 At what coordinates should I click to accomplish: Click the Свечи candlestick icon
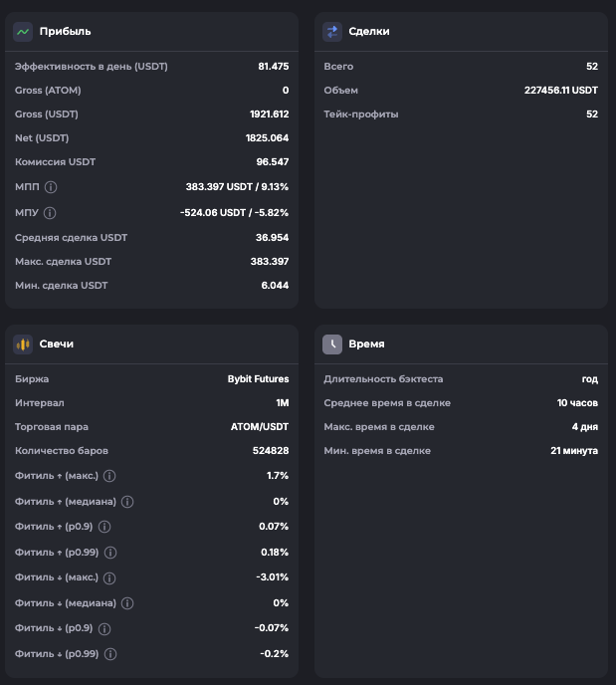pyautogui.click(x=23, y=344)
